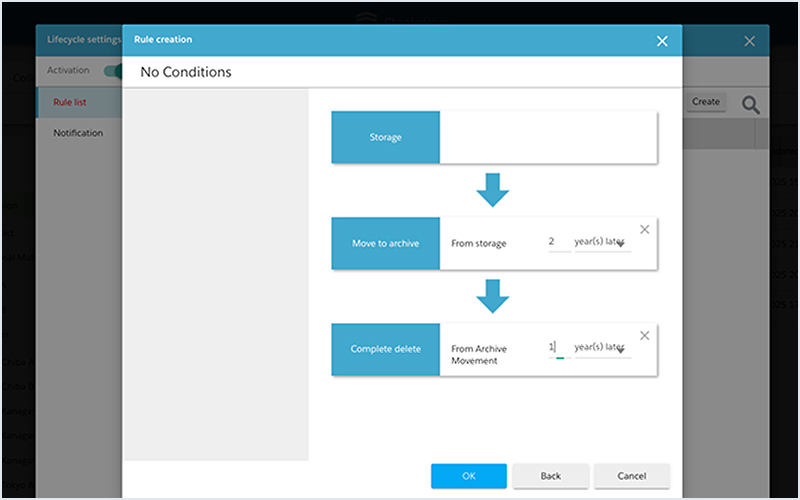Close the Lifecycle settings window
Image resolution: width=800 pixels, height=500 pixels.
(x=749, y=41)
